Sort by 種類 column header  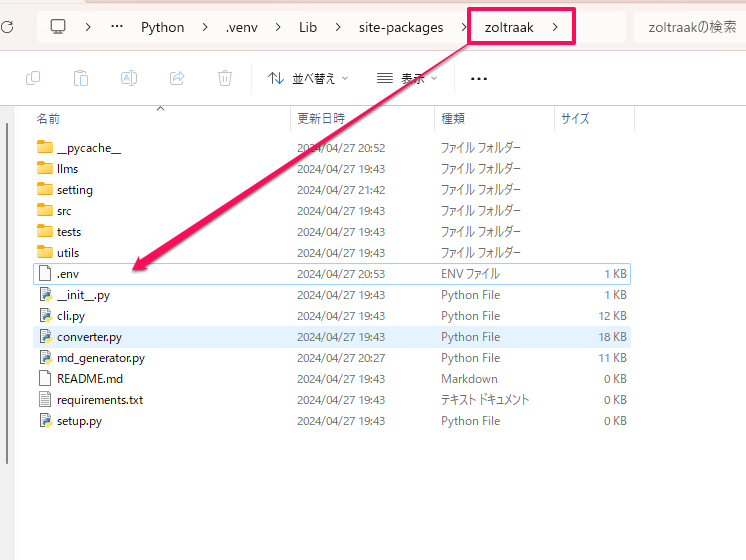(453, 118)
